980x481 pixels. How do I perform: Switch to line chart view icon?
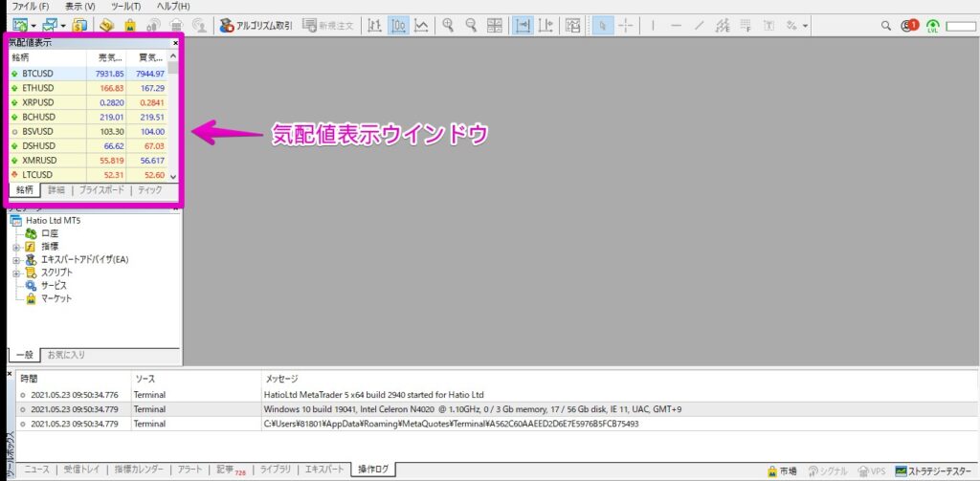pos(421,25)
